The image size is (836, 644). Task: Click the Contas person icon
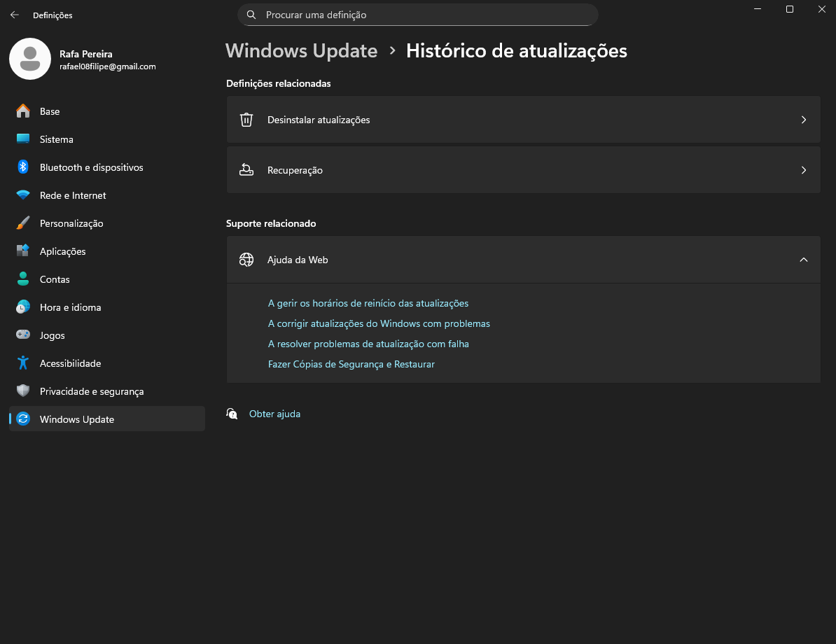pyautogui.click(x=23, y=279)
